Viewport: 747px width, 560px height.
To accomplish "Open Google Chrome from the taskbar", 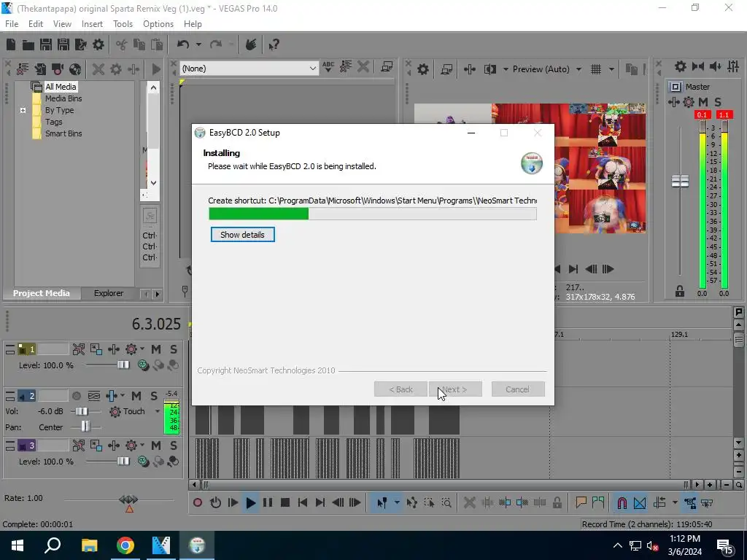I will (x=125, y=545).
